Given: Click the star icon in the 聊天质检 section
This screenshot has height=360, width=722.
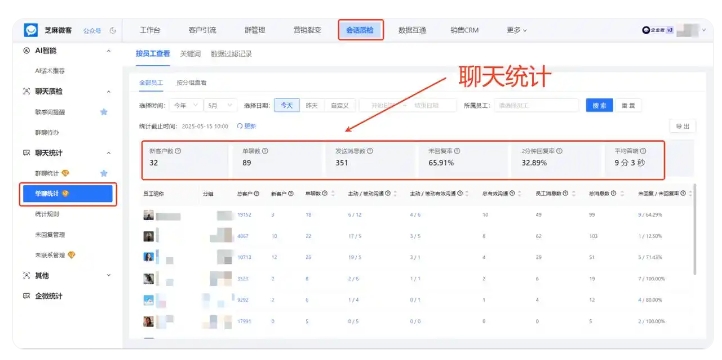Looking at the screenshot, I should (x=104, y=112).
